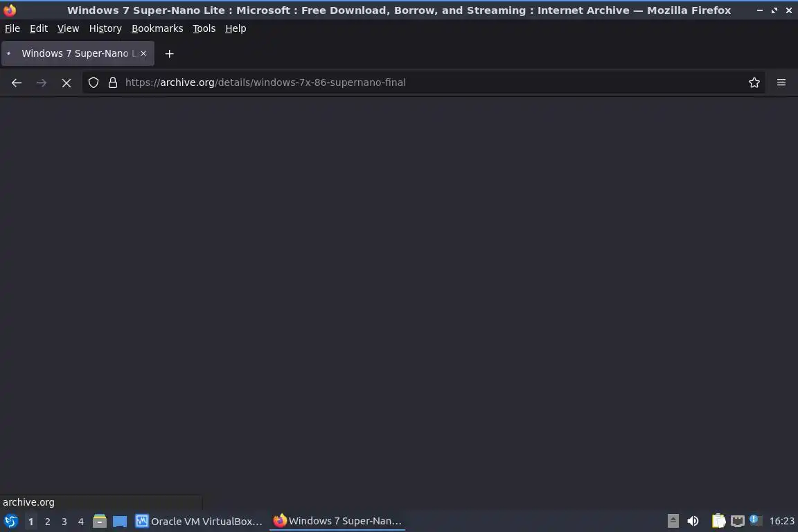Switch to Oracle VM VirtualBox window

(x=199, y=522)
